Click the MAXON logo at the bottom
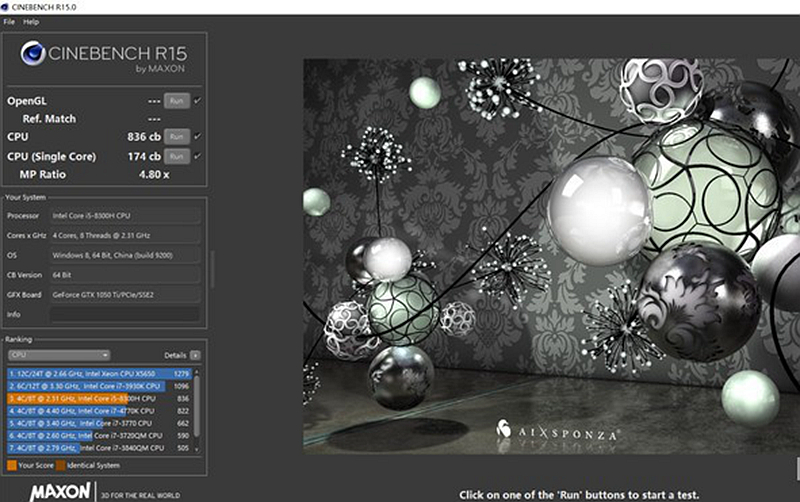The width and height of the screenshot is (800, 502). [x=61, y=492]
